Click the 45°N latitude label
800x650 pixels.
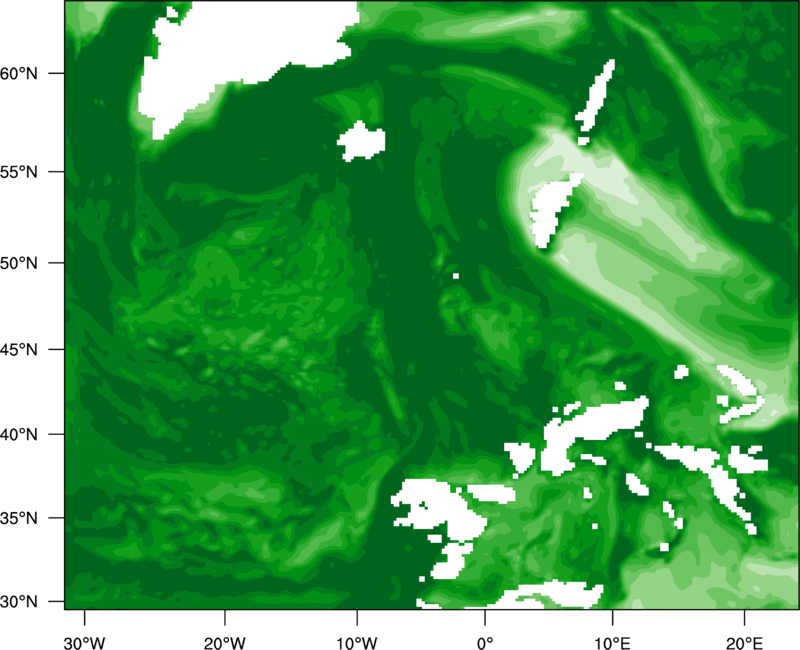coord(19,349)
